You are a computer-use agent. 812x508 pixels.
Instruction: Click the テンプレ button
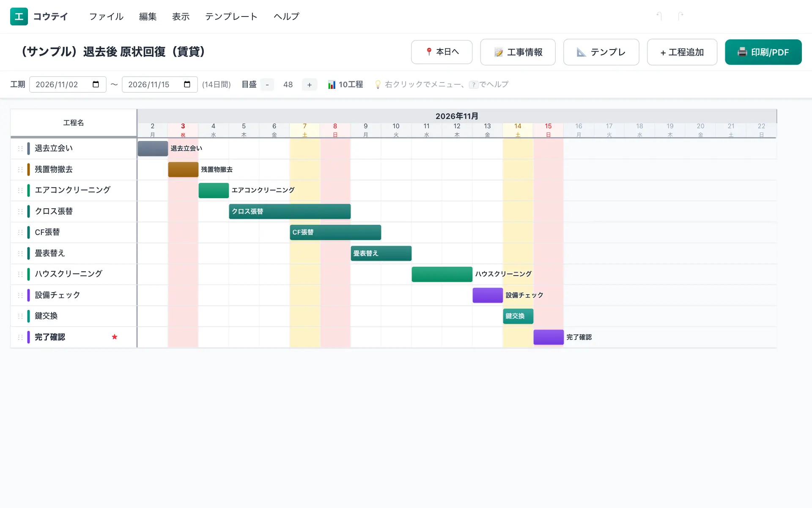601,52
